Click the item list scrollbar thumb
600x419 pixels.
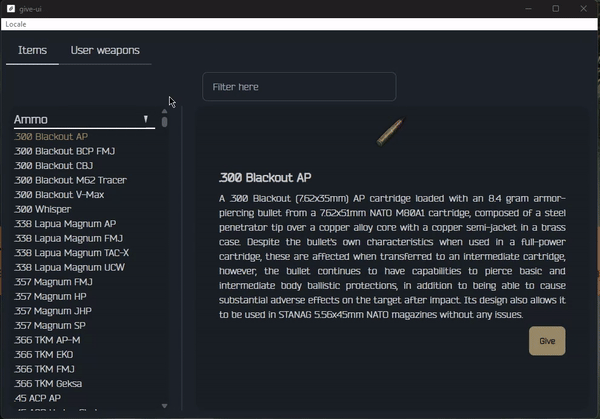click(165, 122)
